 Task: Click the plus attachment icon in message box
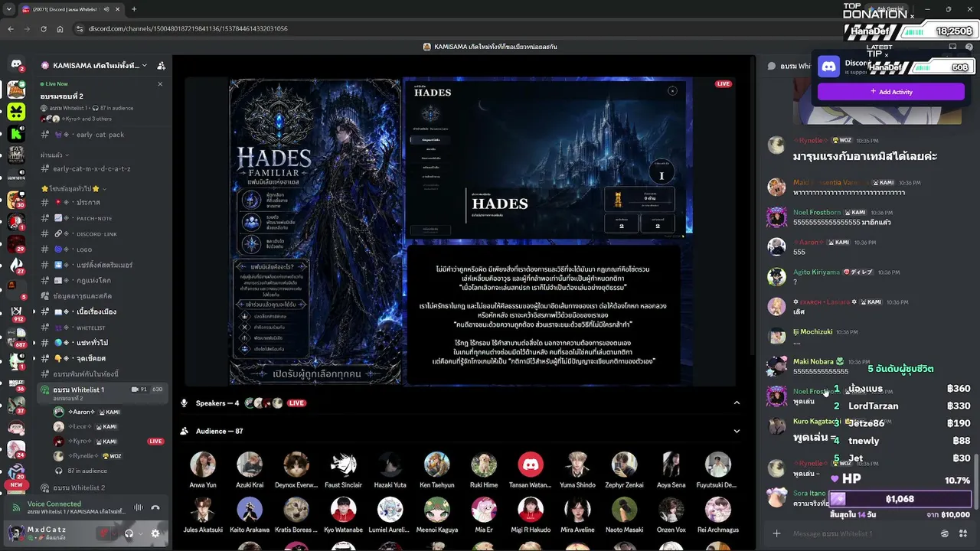pyautogui.click(x=776, y=533)
